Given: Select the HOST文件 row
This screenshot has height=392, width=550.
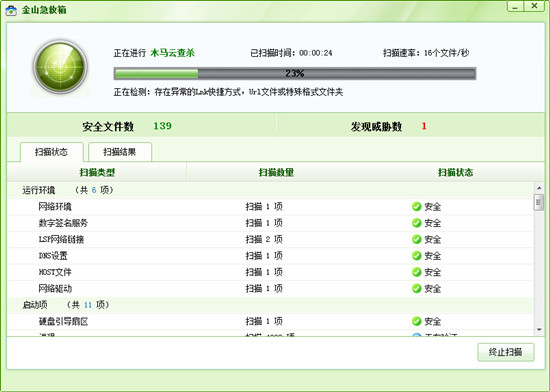Looking at the screenshot, I should click(270, 272).
